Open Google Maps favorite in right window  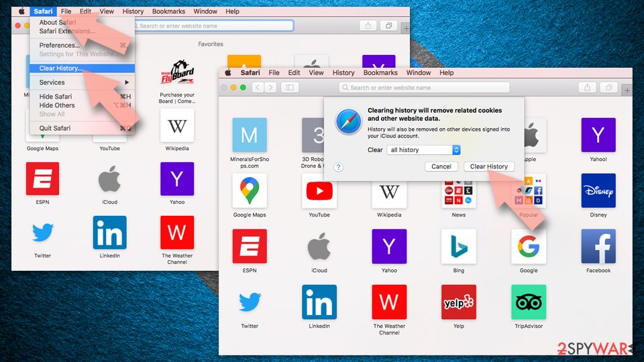250,191
